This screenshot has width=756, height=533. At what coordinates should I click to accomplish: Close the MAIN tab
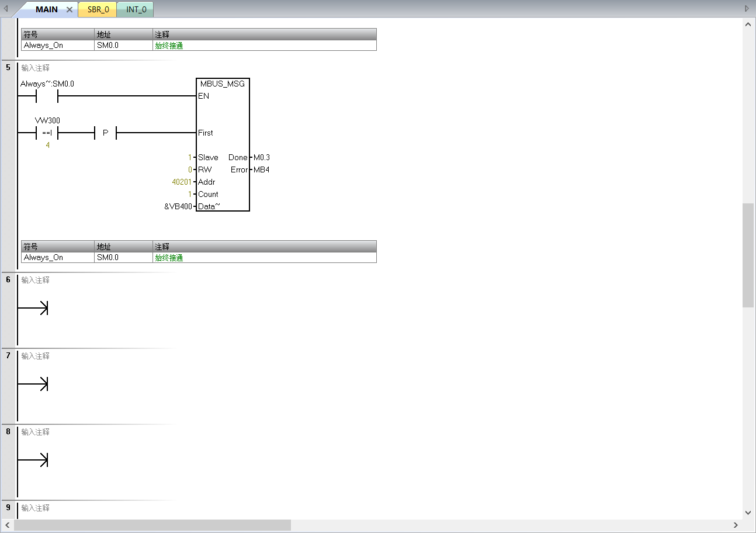70,9
